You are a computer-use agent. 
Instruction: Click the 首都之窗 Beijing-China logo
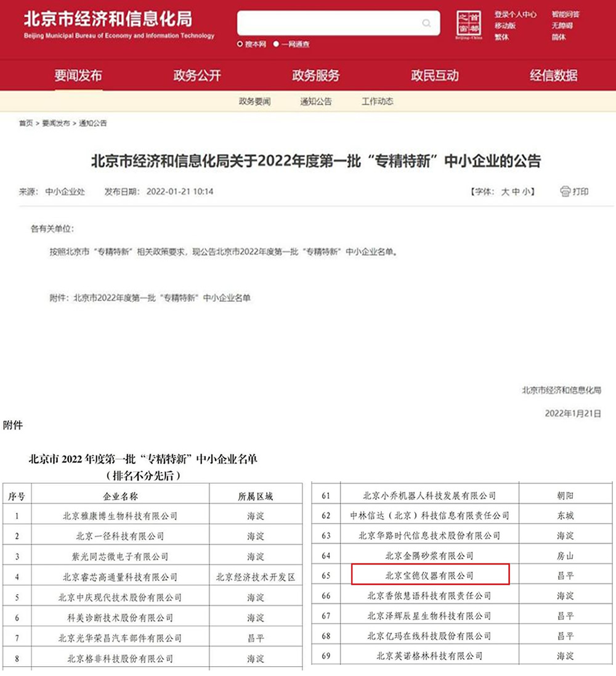tap(469, 25)
